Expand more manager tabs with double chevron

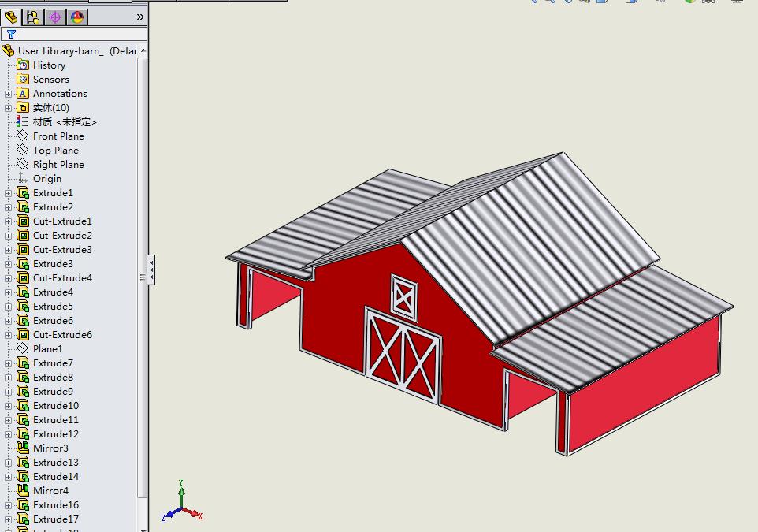tap(140, 17)
